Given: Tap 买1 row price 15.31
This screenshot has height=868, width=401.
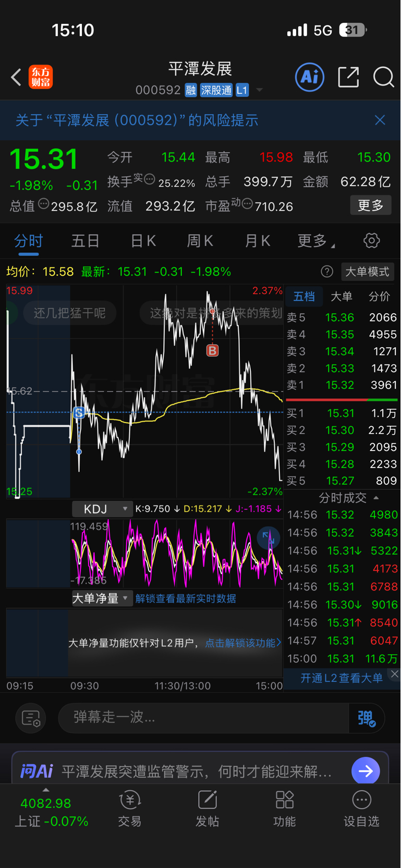Looking at the screenshot, I should [x=341, y=413].
